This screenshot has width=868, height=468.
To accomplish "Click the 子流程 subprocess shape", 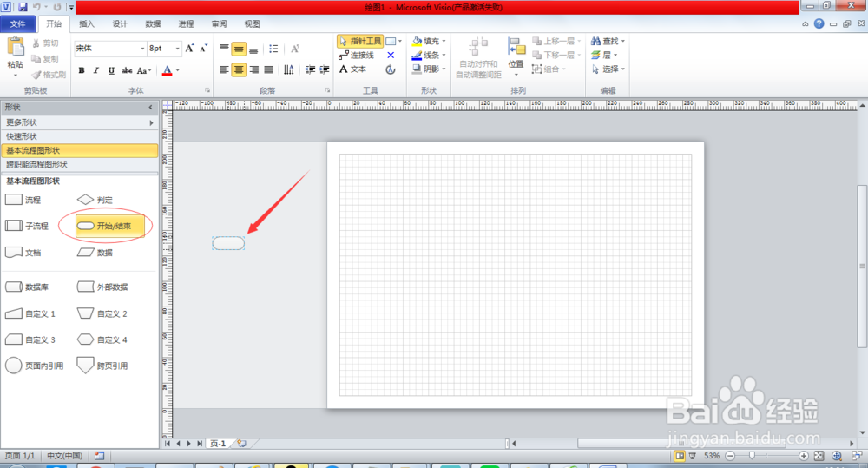I will pos(27,226).
